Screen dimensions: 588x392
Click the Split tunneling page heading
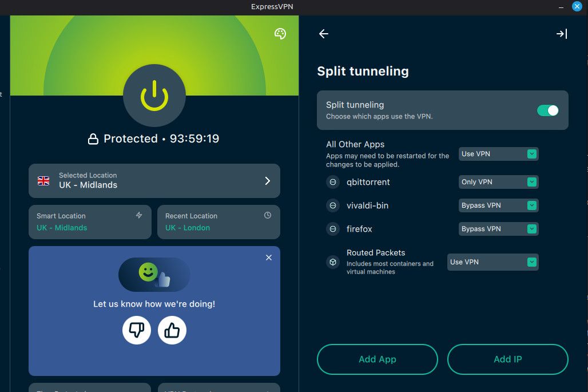click(x=363, y=72)
